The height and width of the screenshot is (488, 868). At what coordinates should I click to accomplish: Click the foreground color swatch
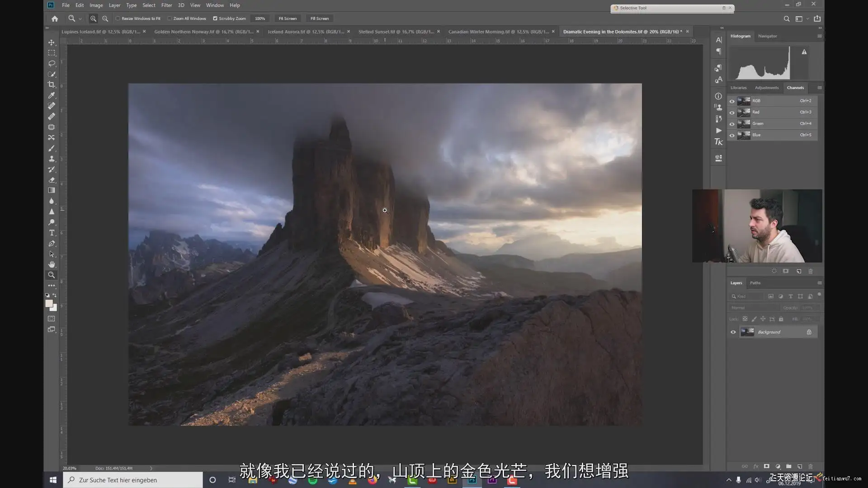pos(49,304)
